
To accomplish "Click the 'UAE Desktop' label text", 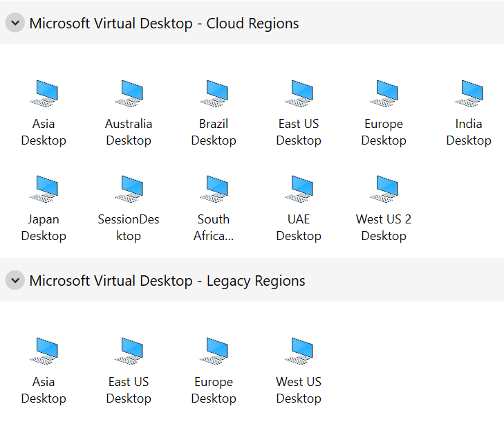I will click(x=299, y=228).
